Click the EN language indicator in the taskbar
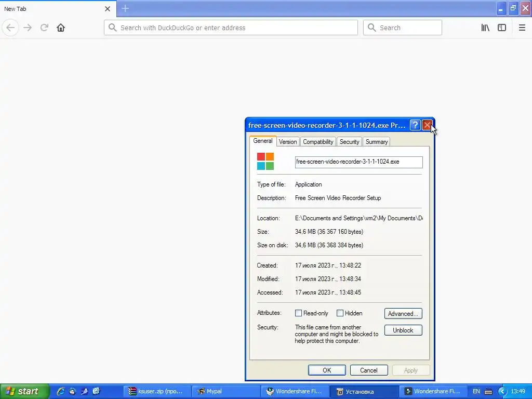Image resolution: width=532 pixels, height=399 pixels. tap(476, 391)
